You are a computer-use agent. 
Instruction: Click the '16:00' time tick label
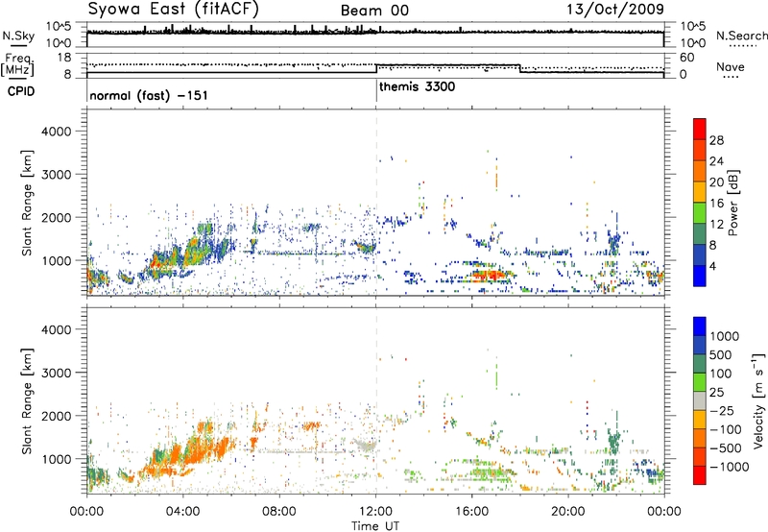(471, 512)
